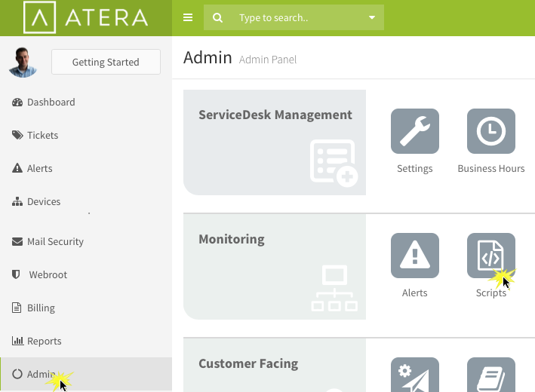This screenshot has height=392, width=535.
Task: Click the Getting Started button
Action: [x=106, y=62]
